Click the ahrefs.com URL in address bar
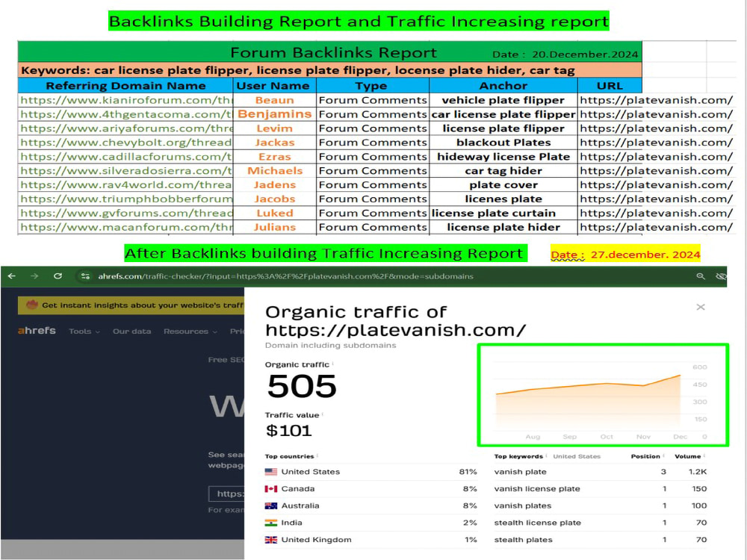The width and height of the screenshot is (747, 560). 285,276
